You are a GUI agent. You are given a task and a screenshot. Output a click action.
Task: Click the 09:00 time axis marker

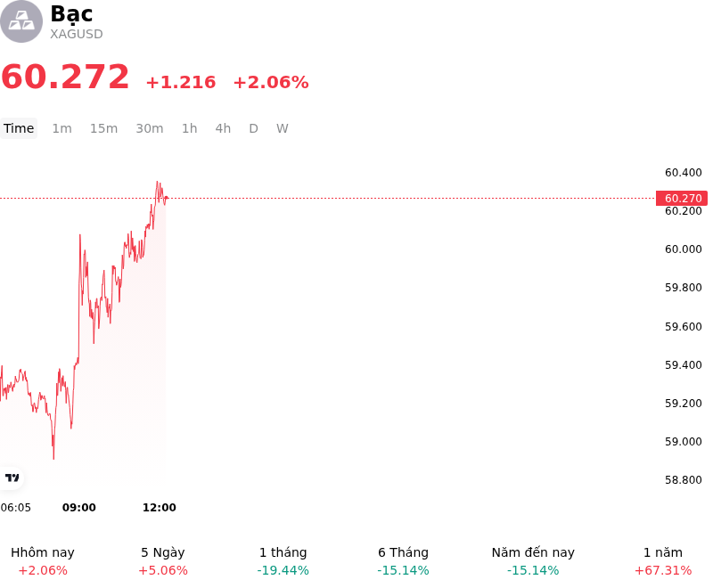pos(79,508)
